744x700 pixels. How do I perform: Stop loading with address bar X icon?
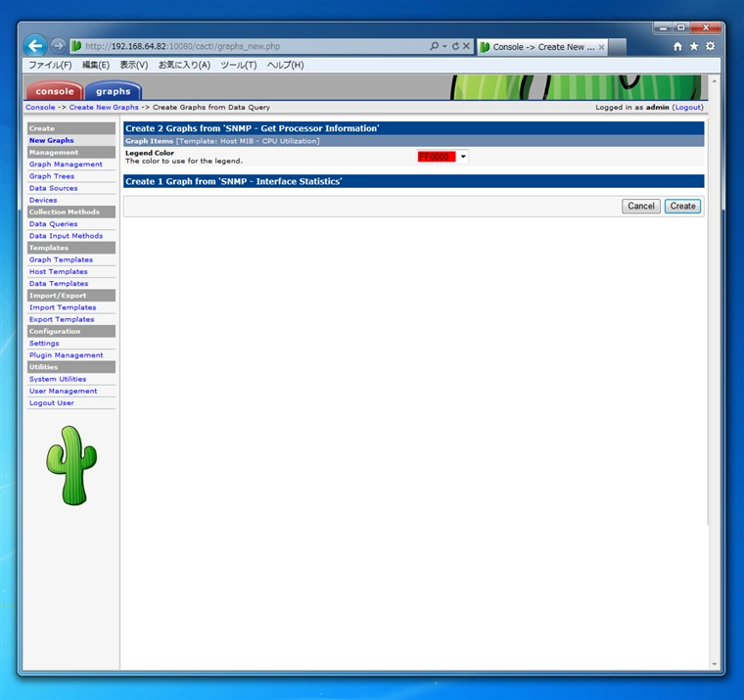pos(466,46)
